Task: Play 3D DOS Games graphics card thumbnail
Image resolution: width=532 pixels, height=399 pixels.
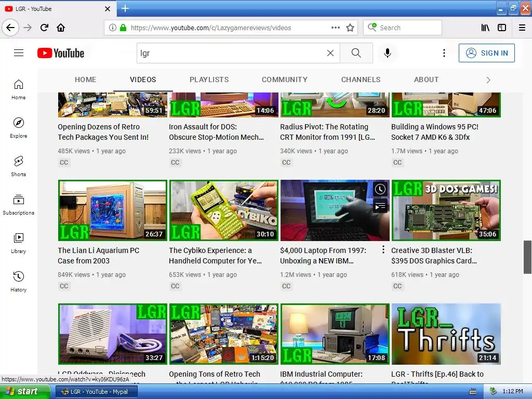Action: tap(446, 210)
